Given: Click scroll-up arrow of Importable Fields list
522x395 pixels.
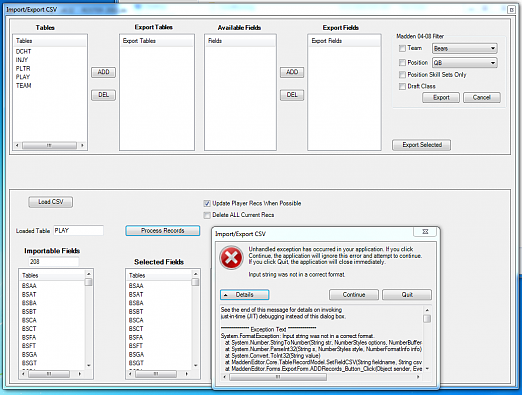Looking at the screenshot, I should (x=89, y=274).
